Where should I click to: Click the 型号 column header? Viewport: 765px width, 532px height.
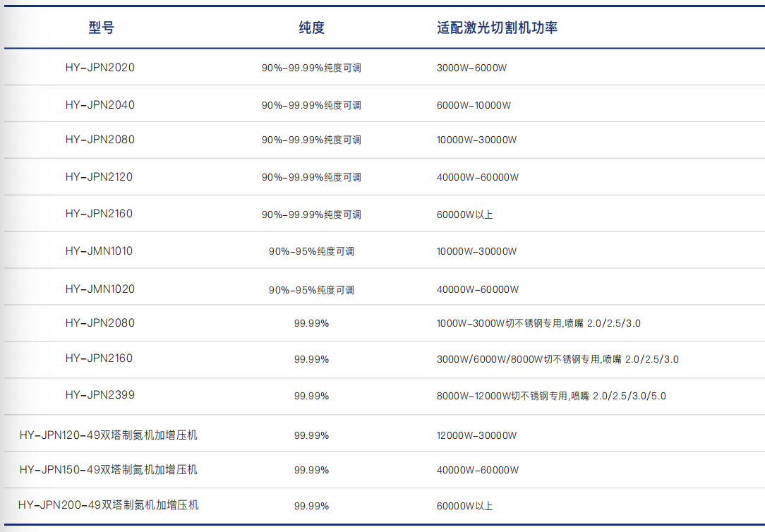coord(101,28)
